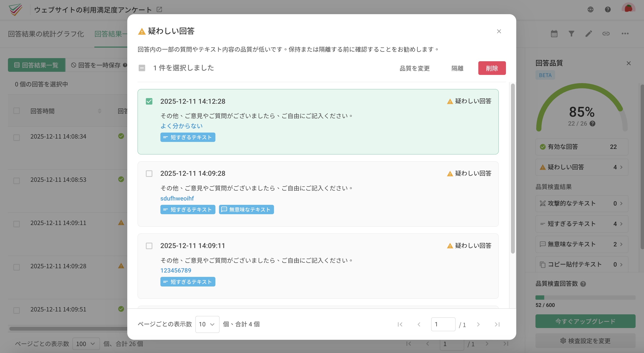
Task: Check the 14:09:28 response in dialog
Action: pyautogui.click(x=149, y=174)
